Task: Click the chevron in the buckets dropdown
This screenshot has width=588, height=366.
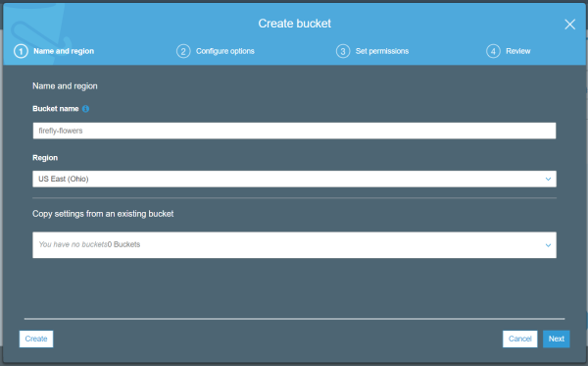Action: [x=548, y=245]
